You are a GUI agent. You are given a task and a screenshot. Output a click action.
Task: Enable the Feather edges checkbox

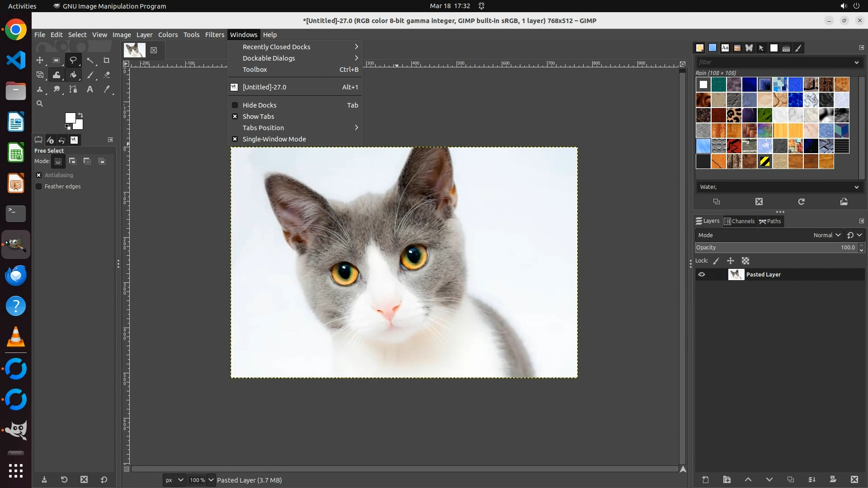pyautogui.click(x=39, y=187)
